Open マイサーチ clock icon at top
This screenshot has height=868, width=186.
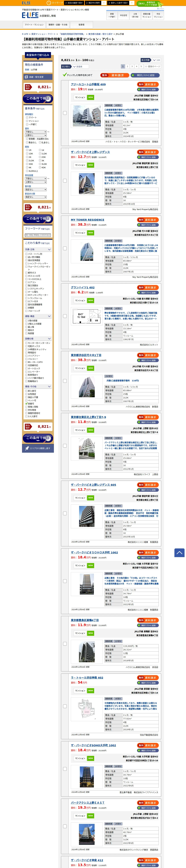[49, 3]
